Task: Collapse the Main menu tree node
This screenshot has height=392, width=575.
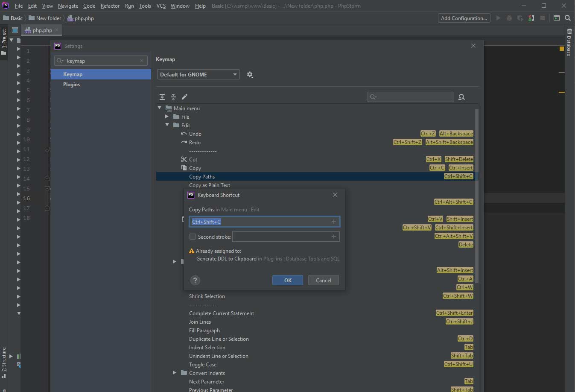Action: pyautogui.click(x=160, y=108)
